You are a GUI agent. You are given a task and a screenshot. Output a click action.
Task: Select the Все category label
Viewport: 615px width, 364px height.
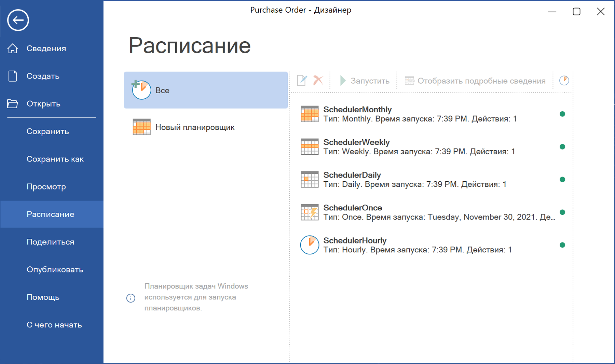(x=162, y=90)
